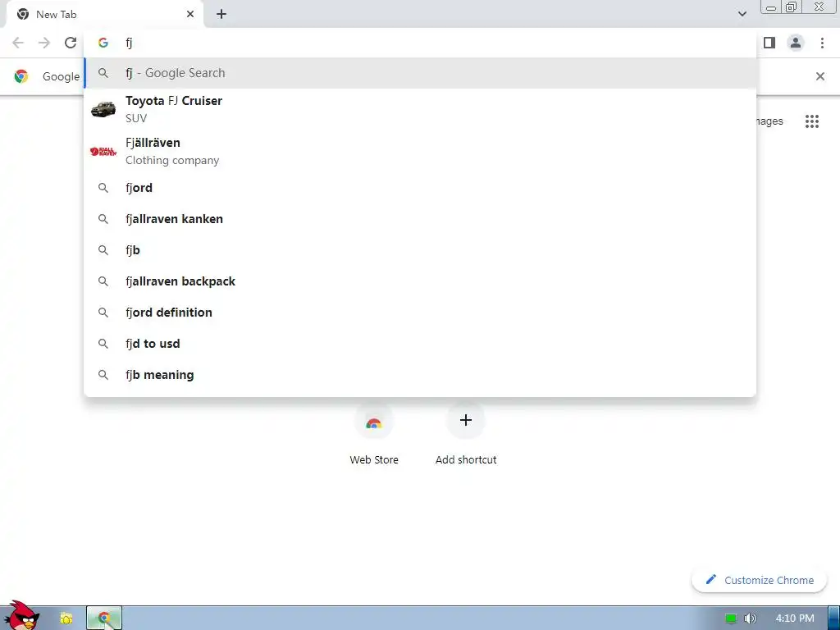Open the profile avatar menu
840x630 pixels.
click(x=796, y=43)
